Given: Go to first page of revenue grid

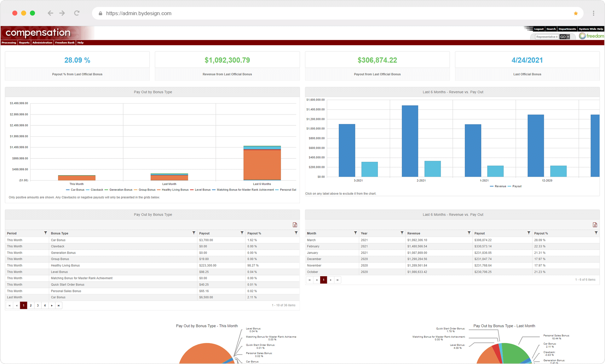Looking at the screenshot, I should 309,280.
